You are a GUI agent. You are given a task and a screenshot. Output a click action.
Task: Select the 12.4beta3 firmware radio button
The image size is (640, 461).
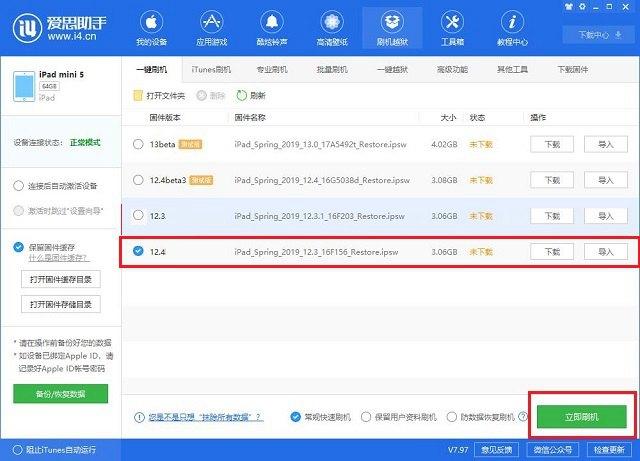pyautogui.click(x=138, y=180)
